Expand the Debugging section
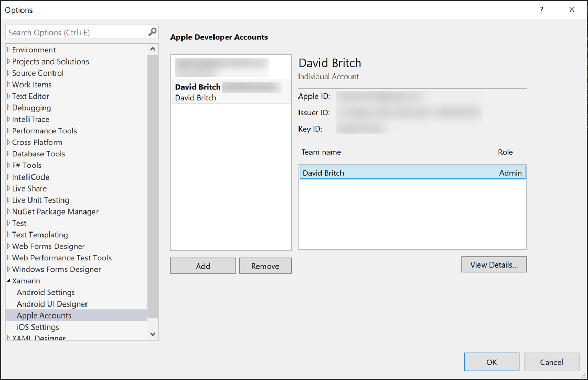Image resolution: width=588 pixels, height=380 pixels. pyautogui.click(x=8, y=107)
